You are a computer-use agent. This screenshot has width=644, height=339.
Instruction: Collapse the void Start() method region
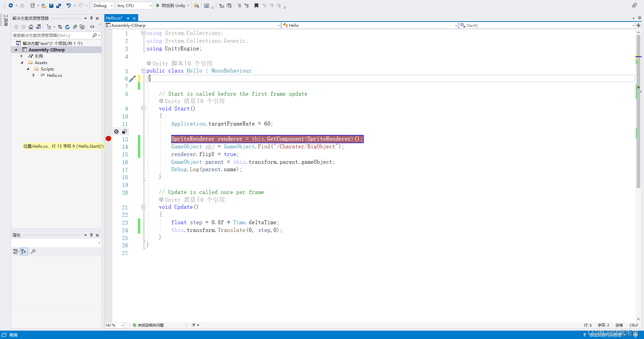144,108
